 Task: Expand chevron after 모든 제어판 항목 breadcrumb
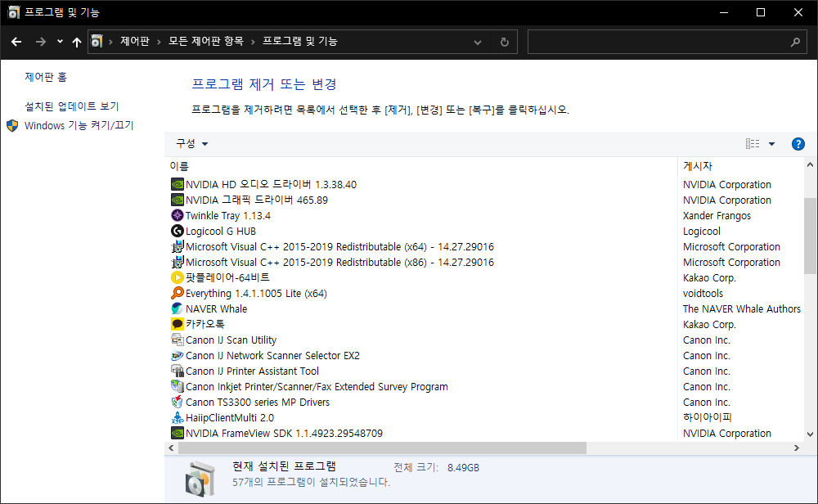pyautogui.click(x=253, y=42)
